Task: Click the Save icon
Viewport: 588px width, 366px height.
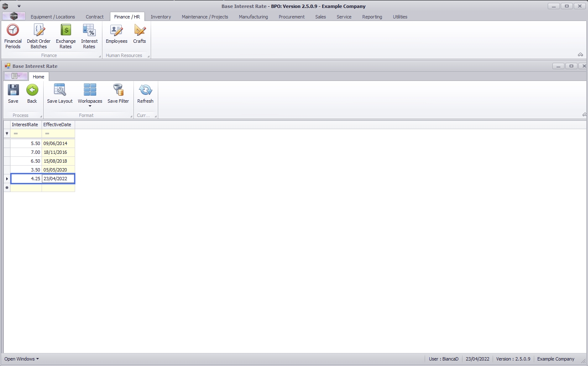Action: tap(13, 94)
